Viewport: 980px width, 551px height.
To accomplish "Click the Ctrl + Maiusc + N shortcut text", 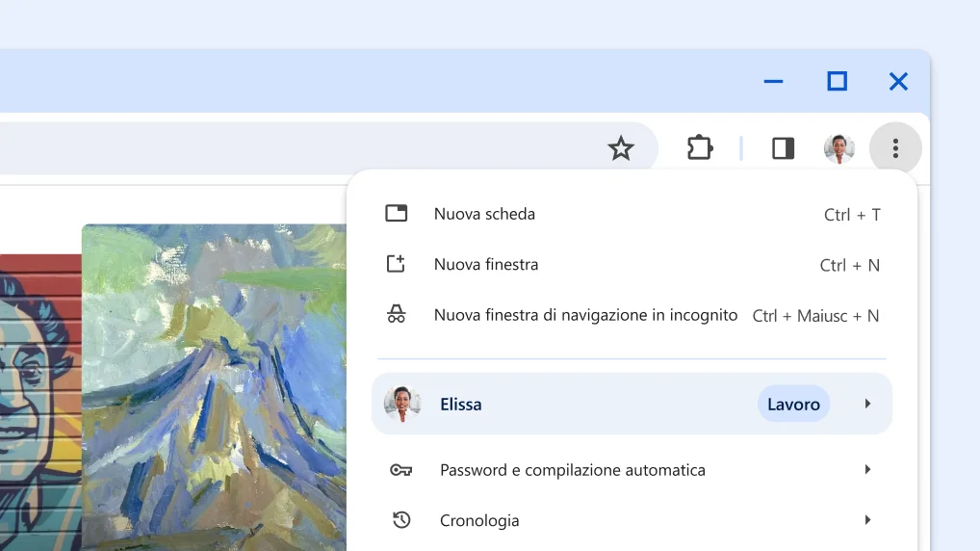I will pos(815,316).
